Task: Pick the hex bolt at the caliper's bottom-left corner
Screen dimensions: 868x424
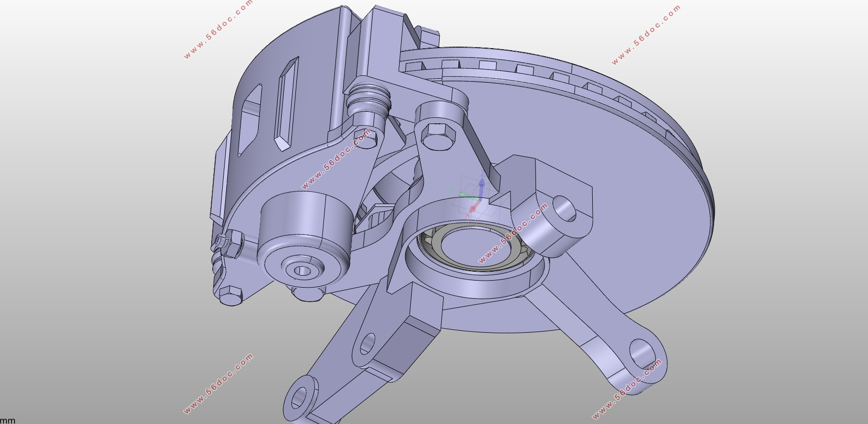Action: (231, 295)
